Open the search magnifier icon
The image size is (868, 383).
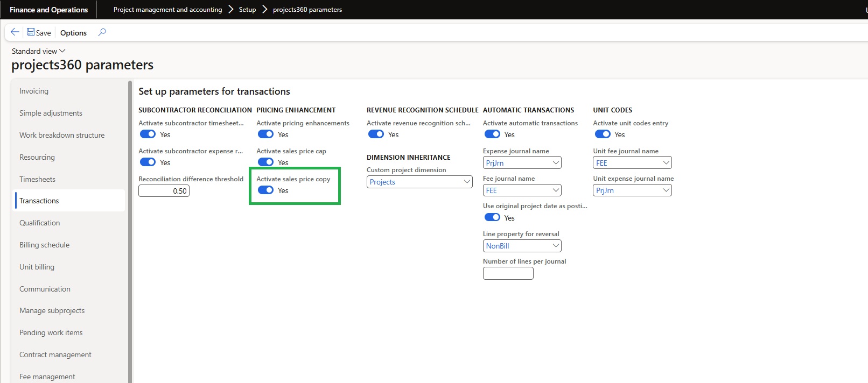102,32
